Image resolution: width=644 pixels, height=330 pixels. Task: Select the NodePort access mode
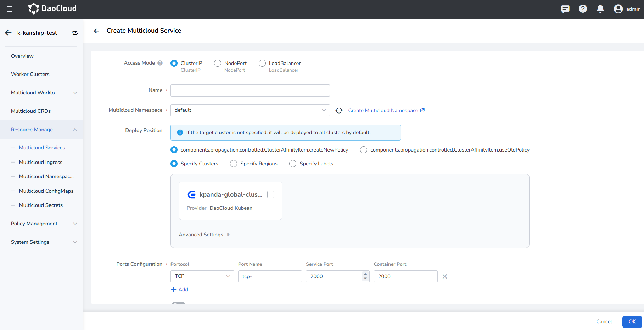click(218, 63)
